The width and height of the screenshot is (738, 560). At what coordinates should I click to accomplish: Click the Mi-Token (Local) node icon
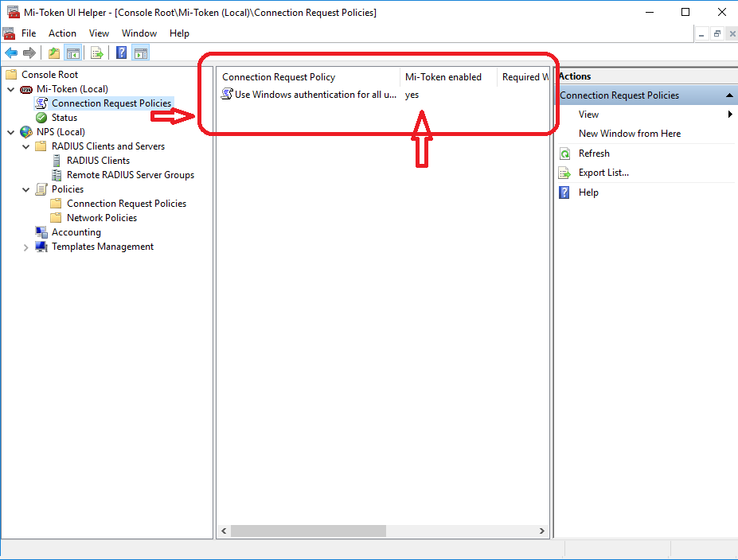[x=26, y=89]
